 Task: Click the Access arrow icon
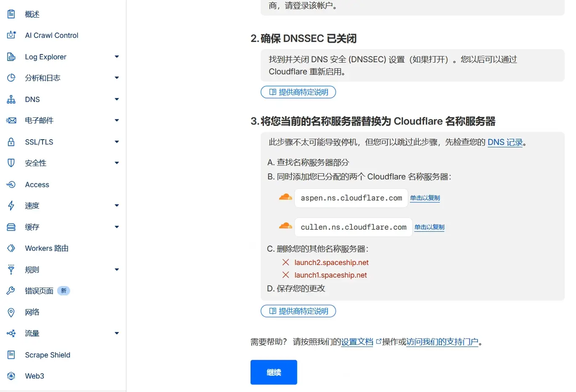(x=11, y=184)
